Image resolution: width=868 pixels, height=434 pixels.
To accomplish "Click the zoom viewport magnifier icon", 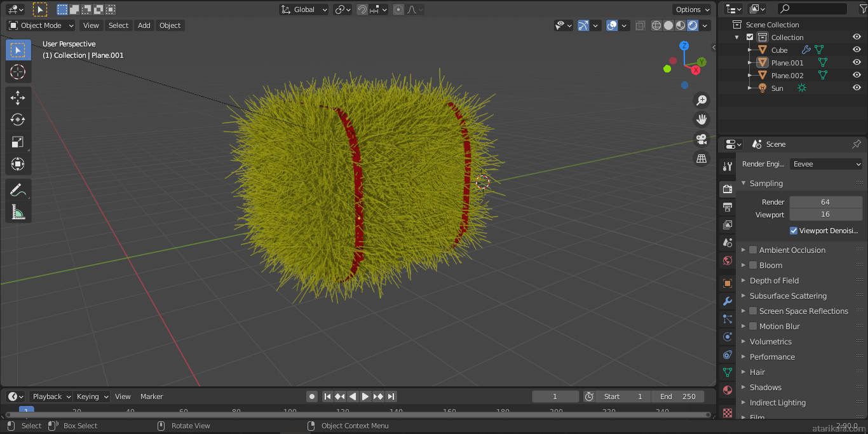I will click(x=702, y=100).
